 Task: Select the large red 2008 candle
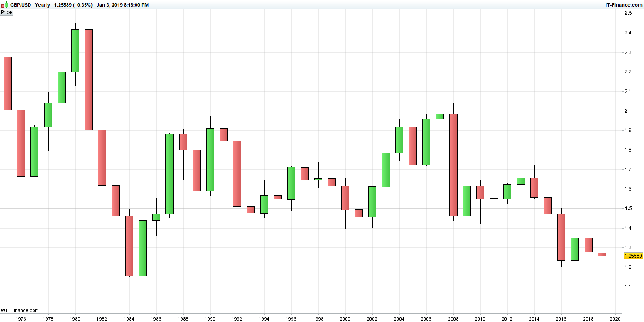pyautogui.click(x=453, y=165)
